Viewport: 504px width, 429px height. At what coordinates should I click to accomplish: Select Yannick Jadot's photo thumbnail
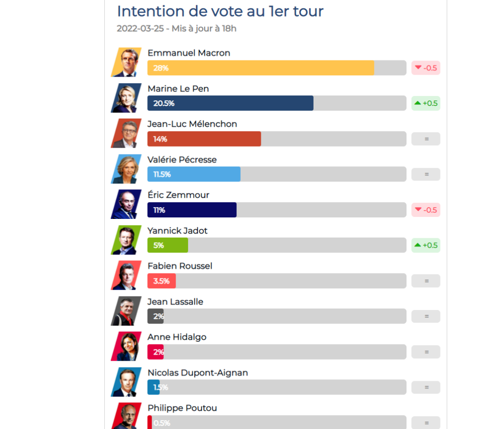pyautogui.click(x=126, y=240)
